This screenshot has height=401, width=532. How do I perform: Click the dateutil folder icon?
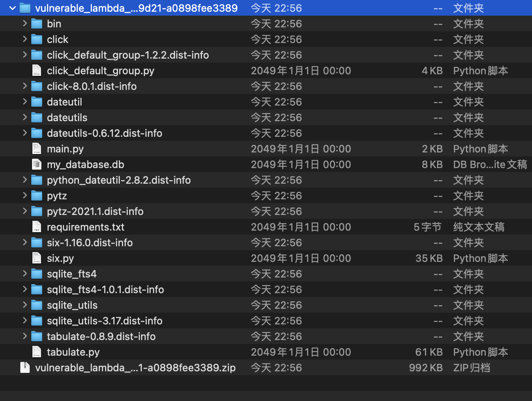coord(37,102)
